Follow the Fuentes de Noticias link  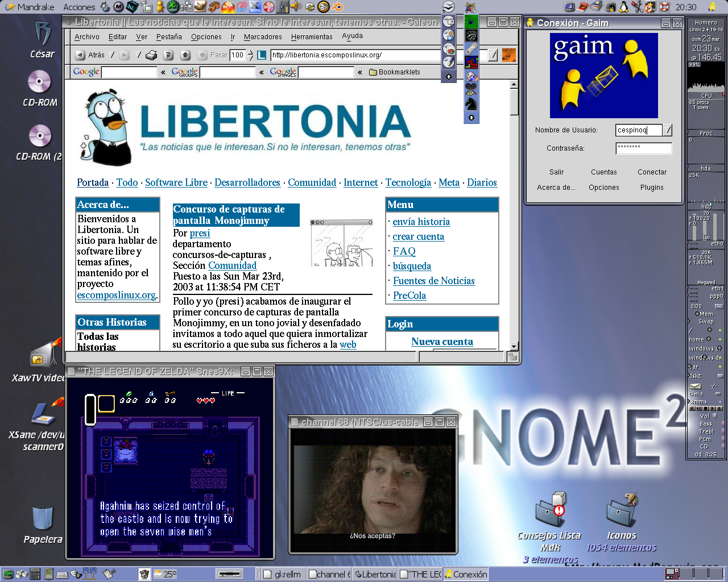(433, 281)
